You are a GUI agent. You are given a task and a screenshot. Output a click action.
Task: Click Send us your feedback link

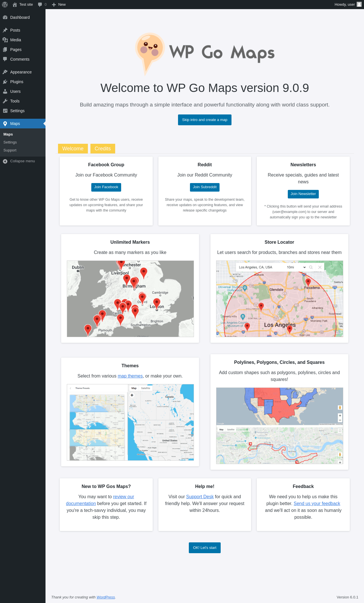pyautogui.click(x=317, y=503)
